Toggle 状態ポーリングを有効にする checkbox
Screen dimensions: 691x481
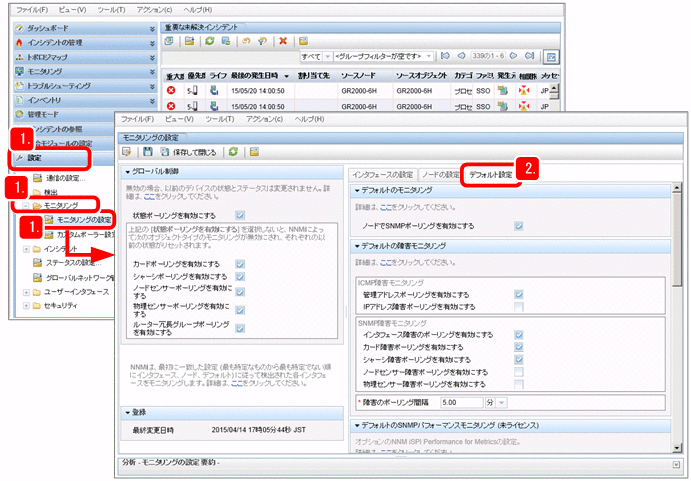coord(240,216)
